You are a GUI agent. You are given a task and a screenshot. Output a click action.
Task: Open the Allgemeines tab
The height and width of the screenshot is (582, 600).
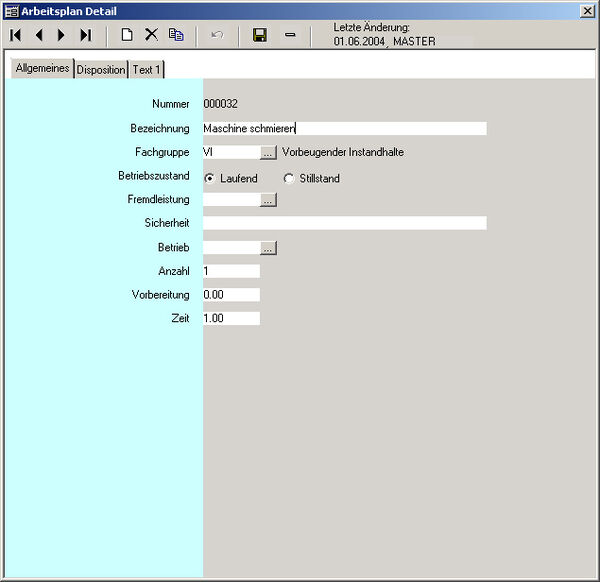coord(42,68)
